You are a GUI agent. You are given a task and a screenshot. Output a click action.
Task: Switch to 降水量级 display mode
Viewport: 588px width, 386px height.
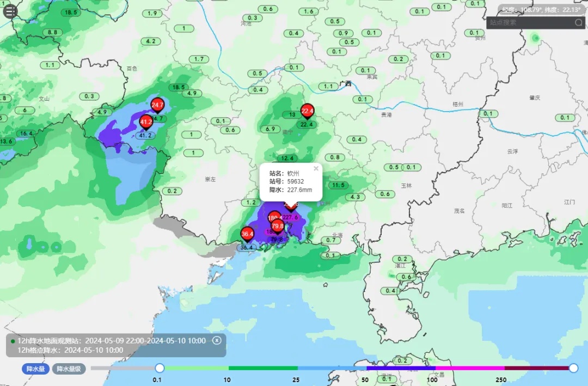click(69, 369)
